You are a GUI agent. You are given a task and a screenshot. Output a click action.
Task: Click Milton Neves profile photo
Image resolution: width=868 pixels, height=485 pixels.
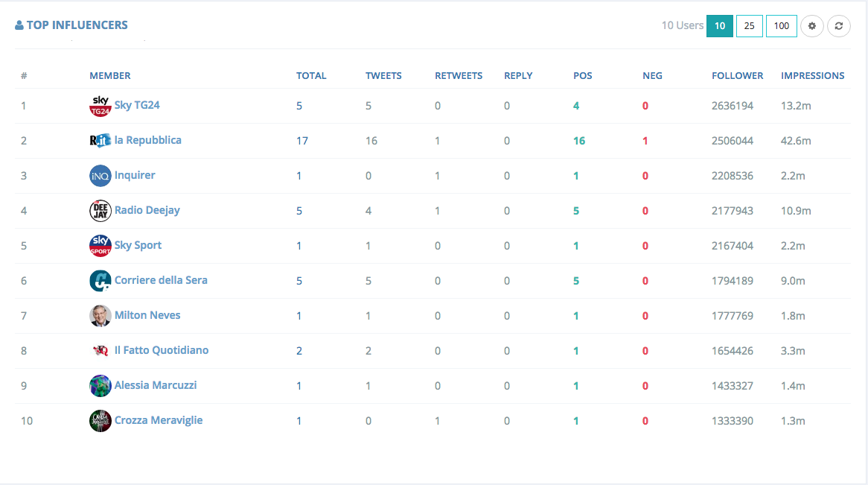[x=100, y=315]
